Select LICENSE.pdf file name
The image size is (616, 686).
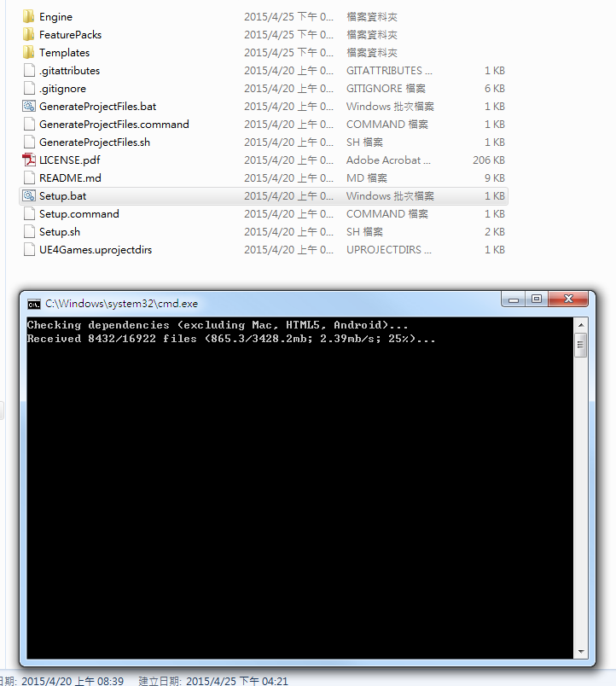pos(70,160)
